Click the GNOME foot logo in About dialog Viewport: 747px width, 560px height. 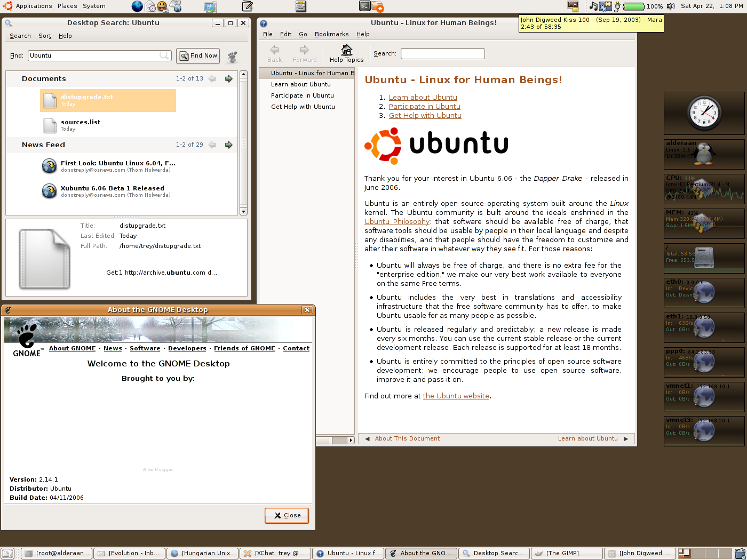coord(27,341)
